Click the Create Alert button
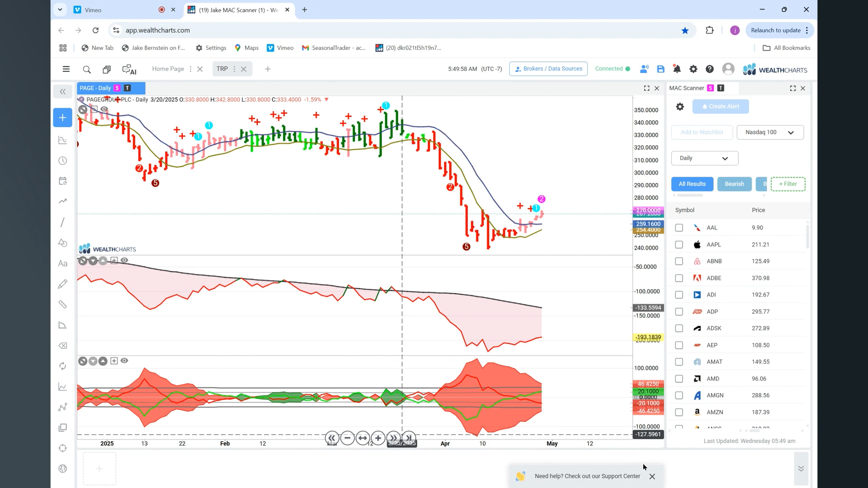Image resolution: width=868 pixels, height=488 pixels. click(x=721, y=107)
